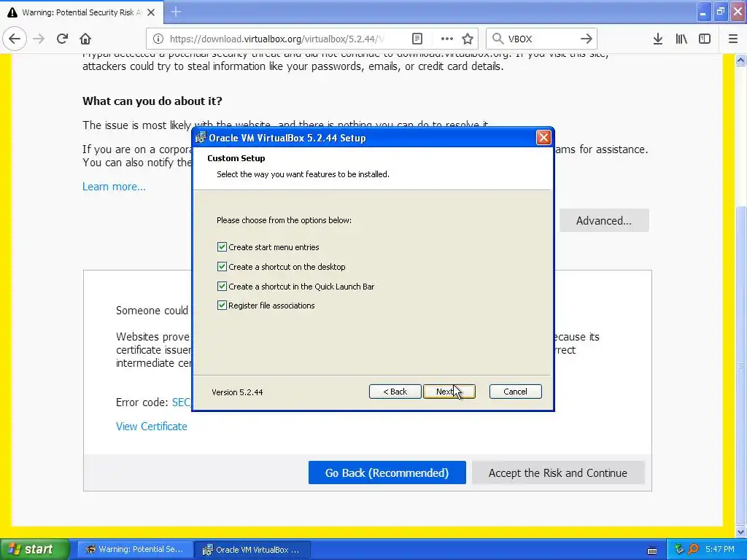Screen dimensions: 747x560
Task: Restore down the Firefox window
Action: coord(721,12)
